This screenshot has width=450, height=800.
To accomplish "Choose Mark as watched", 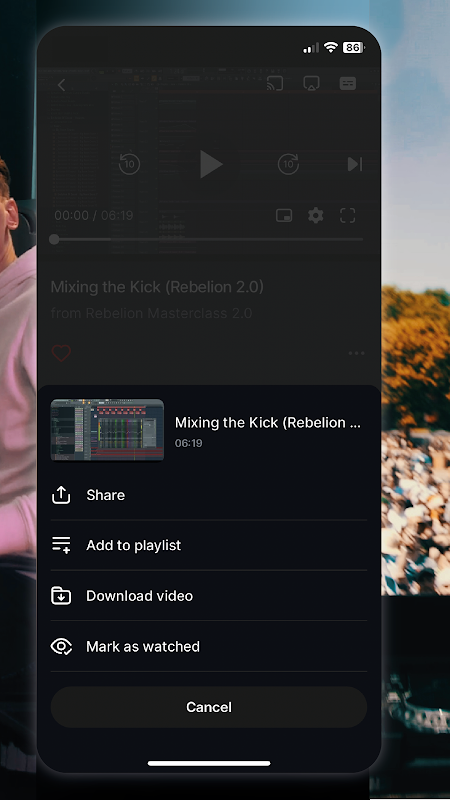I will (x=209, y=646).
